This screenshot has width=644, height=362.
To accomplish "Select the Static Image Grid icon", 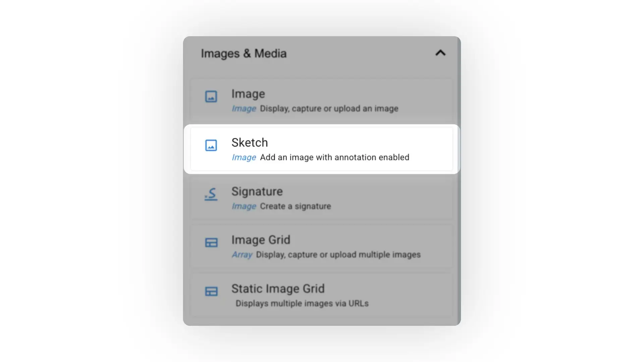I will [x=211, y=292].
